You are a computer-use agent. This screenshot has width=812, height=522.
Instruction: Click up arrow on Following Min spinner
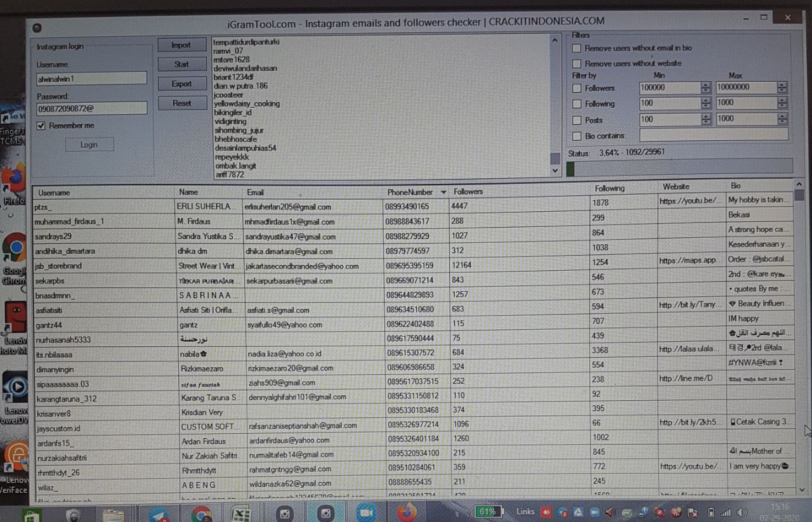(706, 100)
